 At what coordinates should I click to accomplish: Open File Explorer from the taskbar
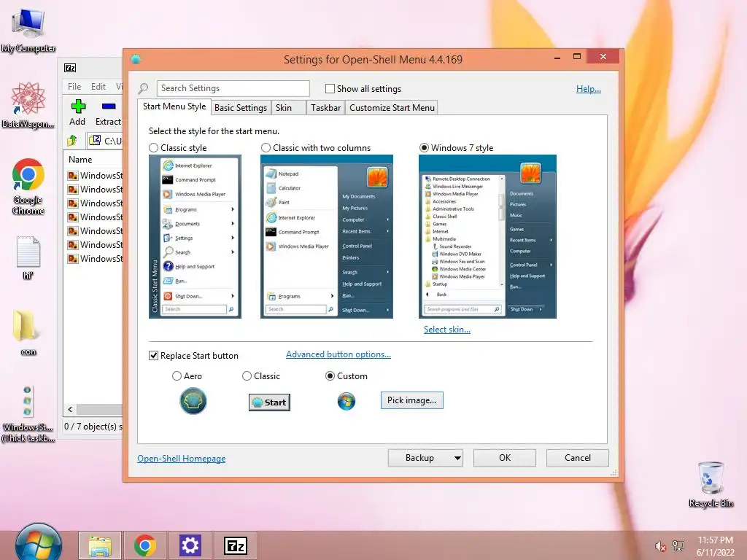tap(100, 545)
